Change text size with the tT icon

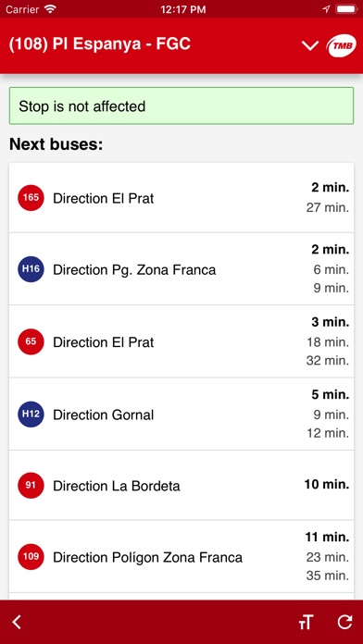[306, 622]
